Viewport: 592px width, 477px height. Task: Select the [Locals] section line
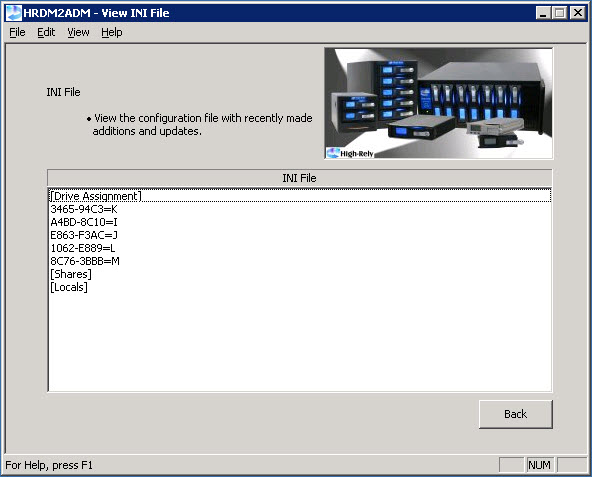pos(300,287)
